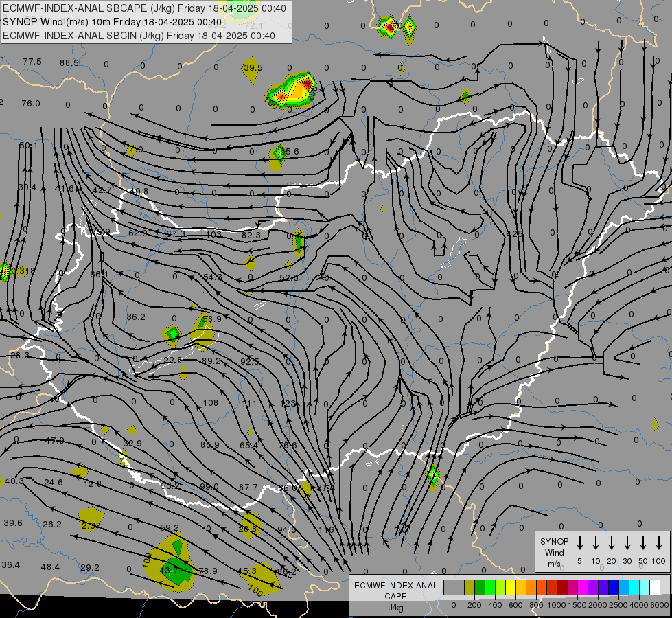
Task: Pick the pure yellow swatch in the CAPE legend
Action: pos(511,587)
